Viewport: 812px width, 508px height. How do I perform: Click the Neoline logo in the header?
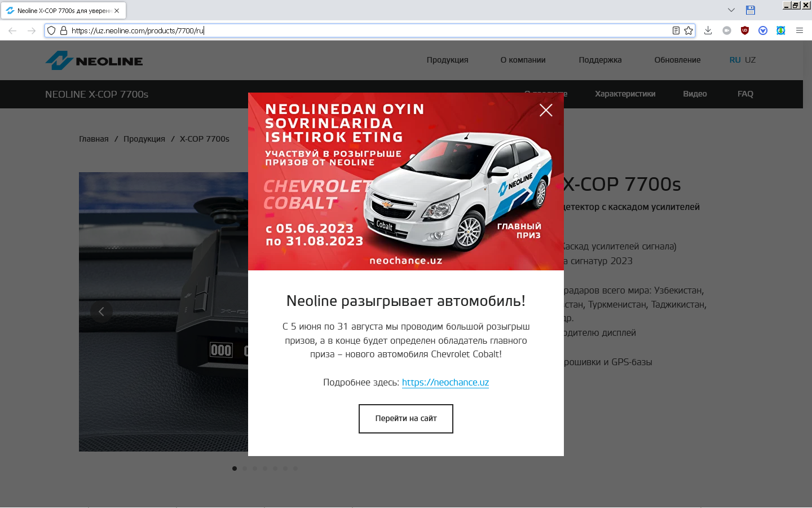[x=94, y=60]
